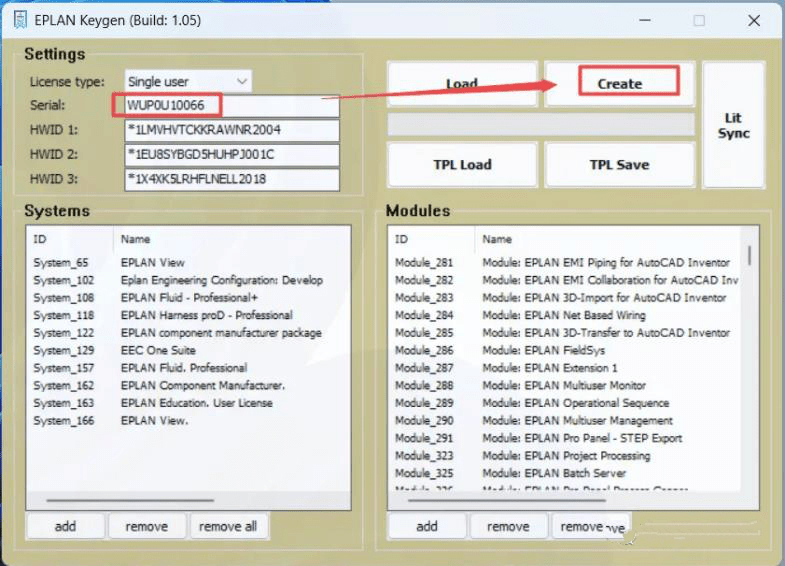Click the Systems ID column header
785x566 pixels.
point(70,239)
